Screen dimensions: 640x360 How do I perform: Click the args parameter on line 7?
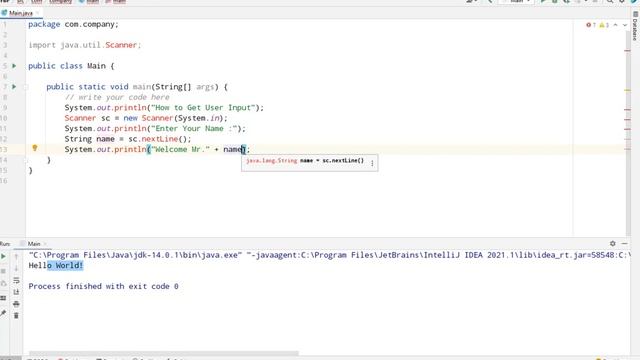(205, 87)
